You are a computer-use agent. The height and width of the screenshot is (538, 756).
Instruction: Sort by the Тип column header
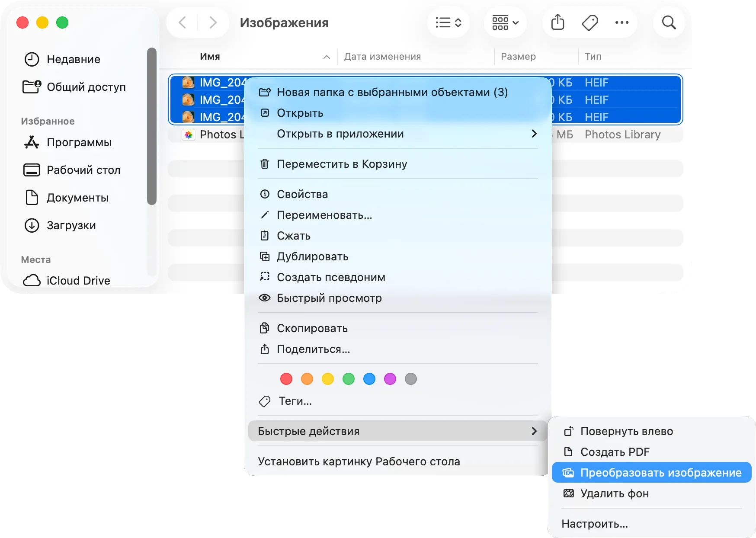[x=593, y=56]
